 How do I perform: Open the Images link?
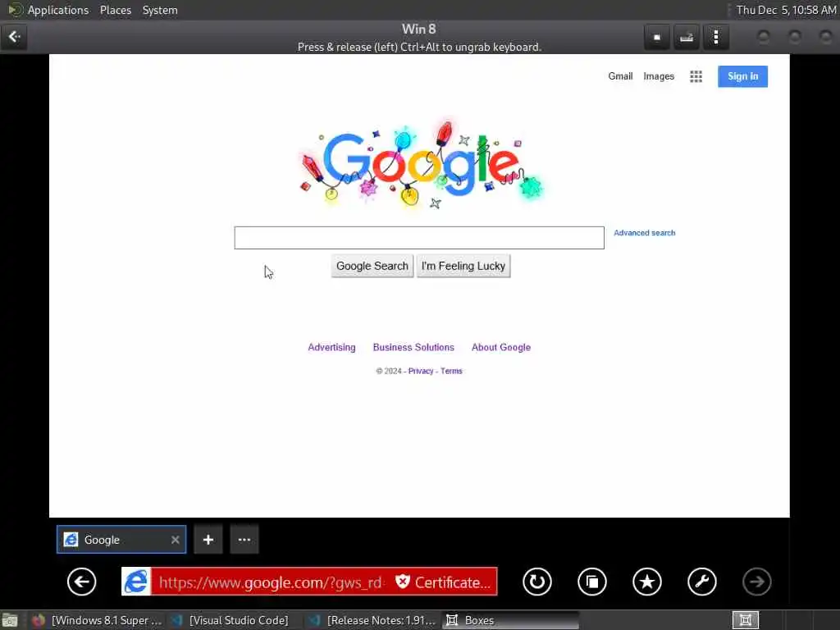(x=659, y=76)
